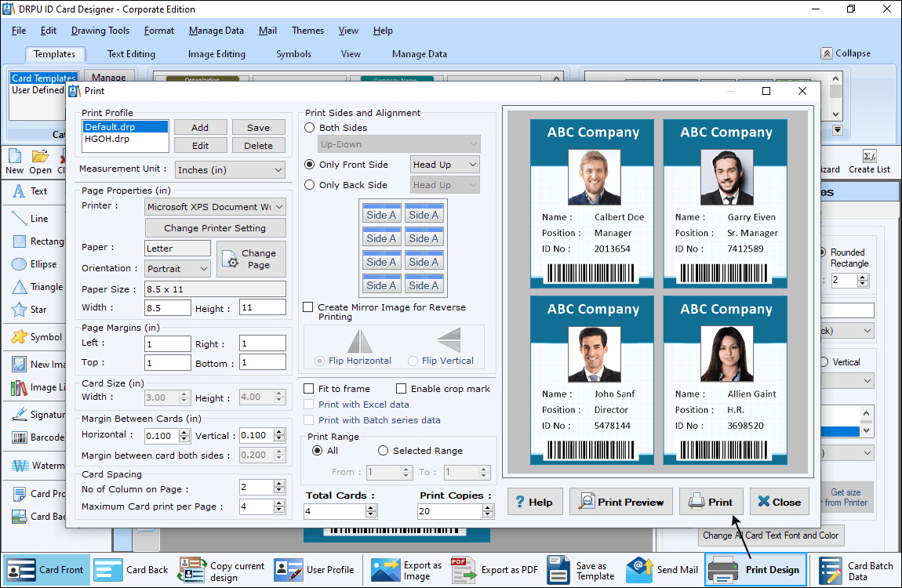Click the Open folder icon
The height and width of the screenshot is (588, 902).
(x=40, y=161)
